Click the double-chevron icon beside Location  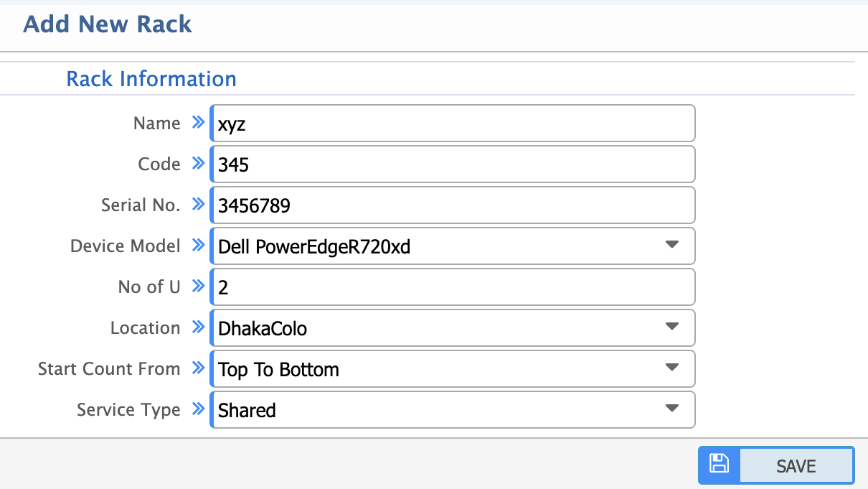point(199,327)
